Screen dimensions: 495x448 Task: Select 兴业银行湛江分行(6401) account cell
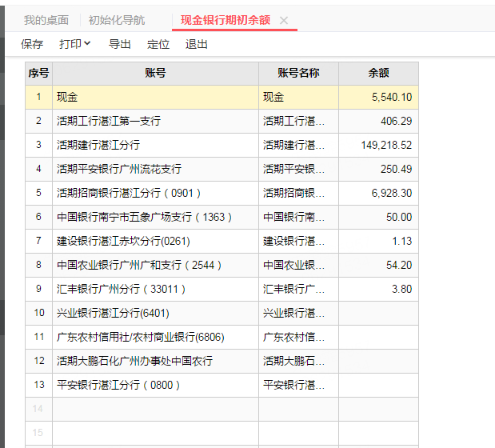tap(155, 313)
